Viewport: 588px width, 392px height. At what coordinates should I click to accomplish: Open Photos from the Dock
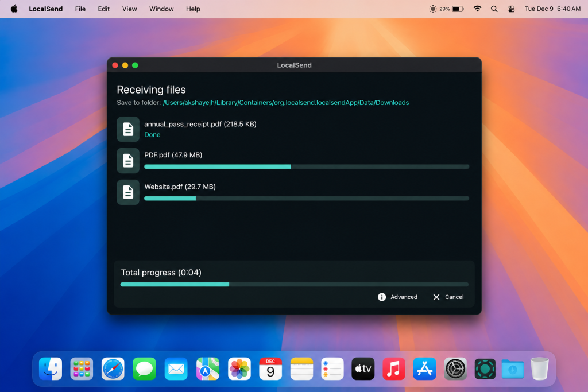click(239, 369)
